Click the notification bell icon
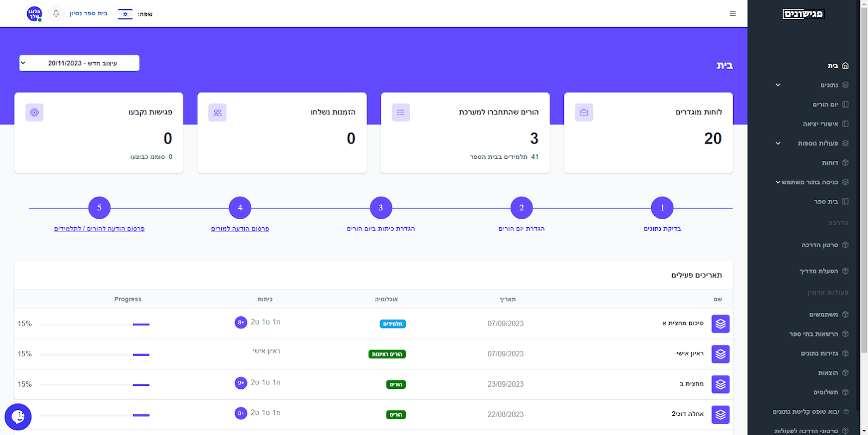 (x=56, y=14)
